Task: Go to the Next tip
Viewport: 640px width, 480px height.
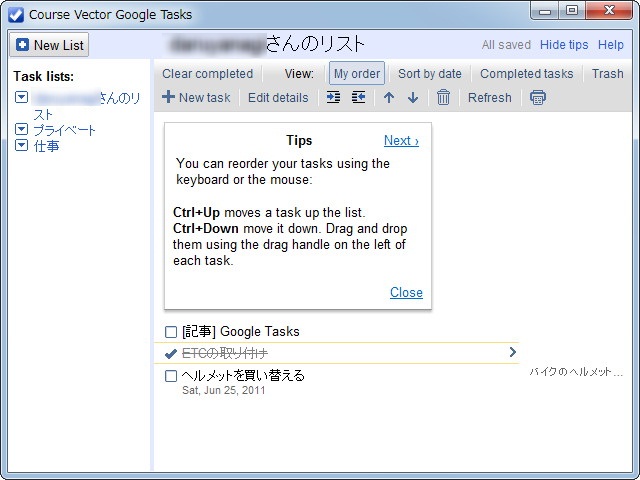Action: point(401,140)
